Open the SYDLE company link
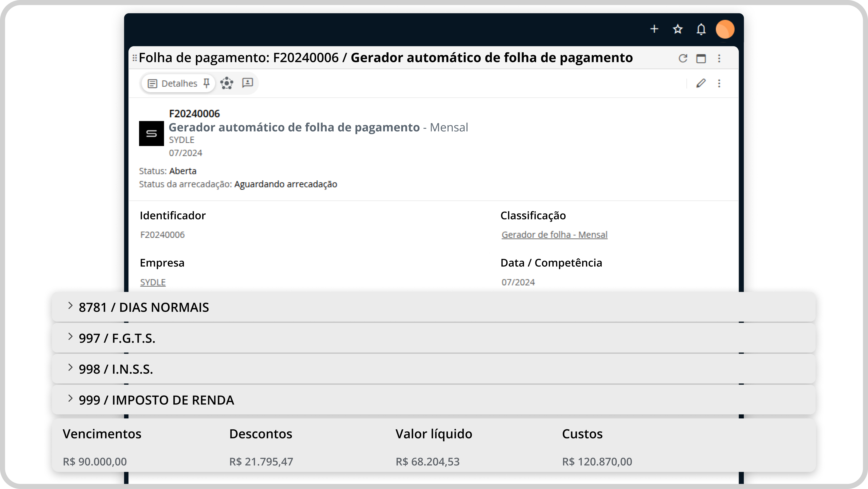868x489 pixels. coord(153,282)
